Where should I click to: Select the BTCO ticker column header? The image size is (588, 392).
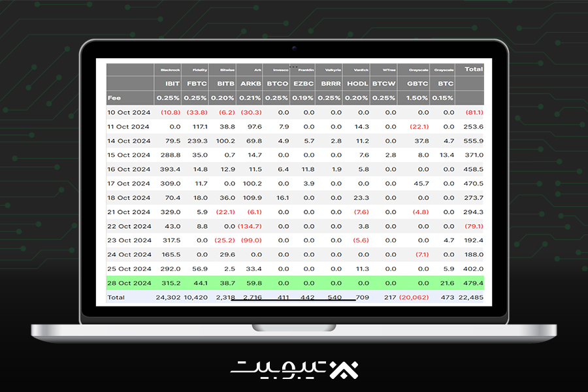tap(278, 84)
